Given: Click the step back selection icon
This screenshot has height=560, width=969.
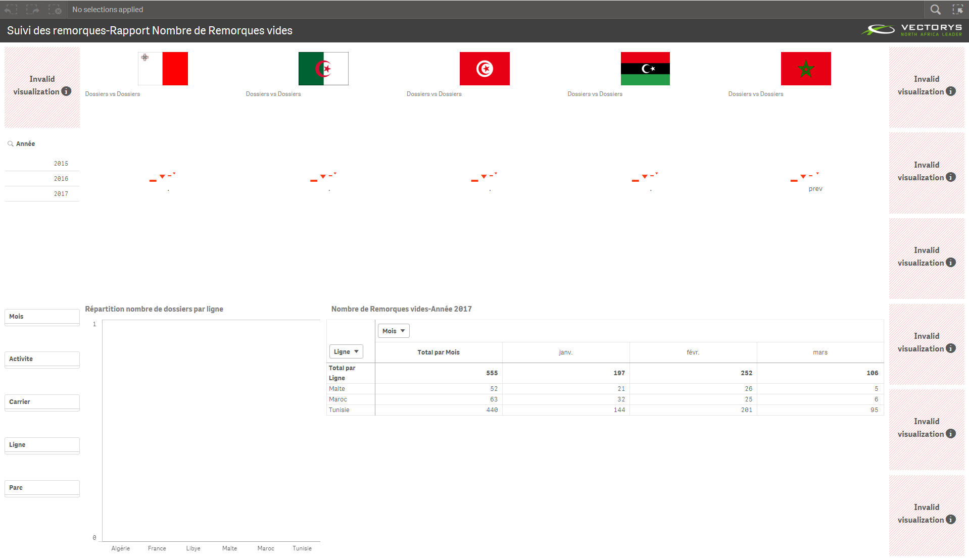Looking at the screenshot, I should [x=11, y=9].
